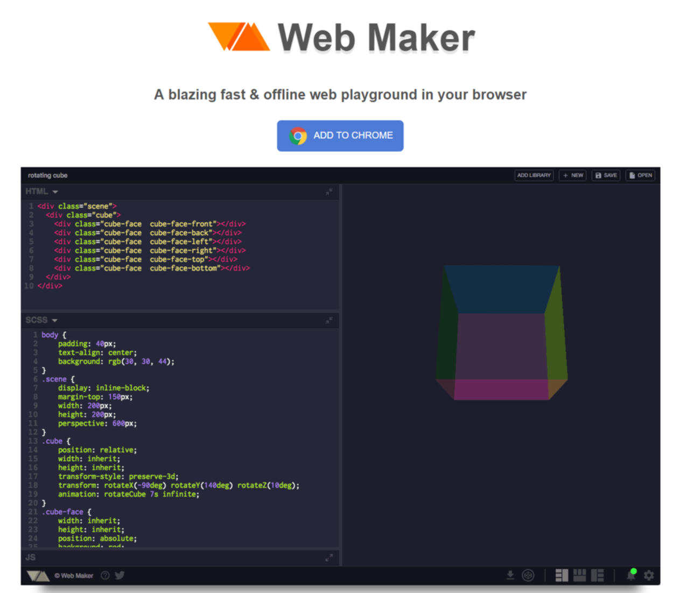Switch to layout with editors stacked on right
This screenshot has height=593, width=700.
point(597,575)
